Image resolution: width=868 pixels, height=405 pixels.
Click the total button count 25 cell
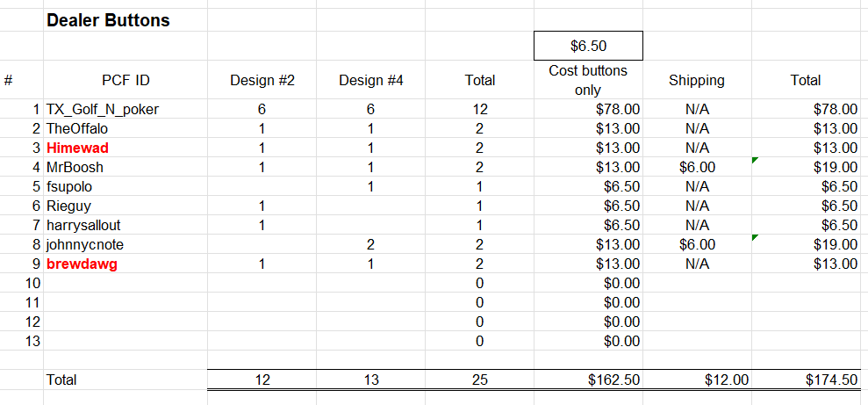479,380
